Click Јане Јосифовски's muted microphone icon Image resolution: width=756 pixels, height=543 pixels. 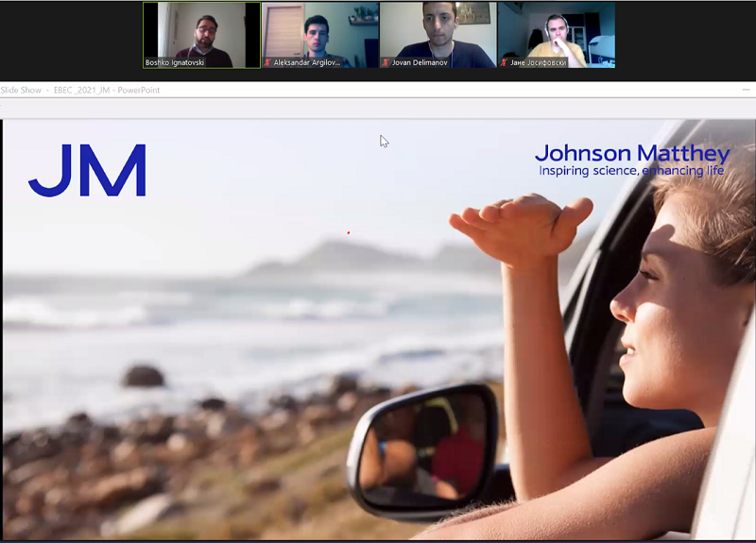click(x=504, y=63)
